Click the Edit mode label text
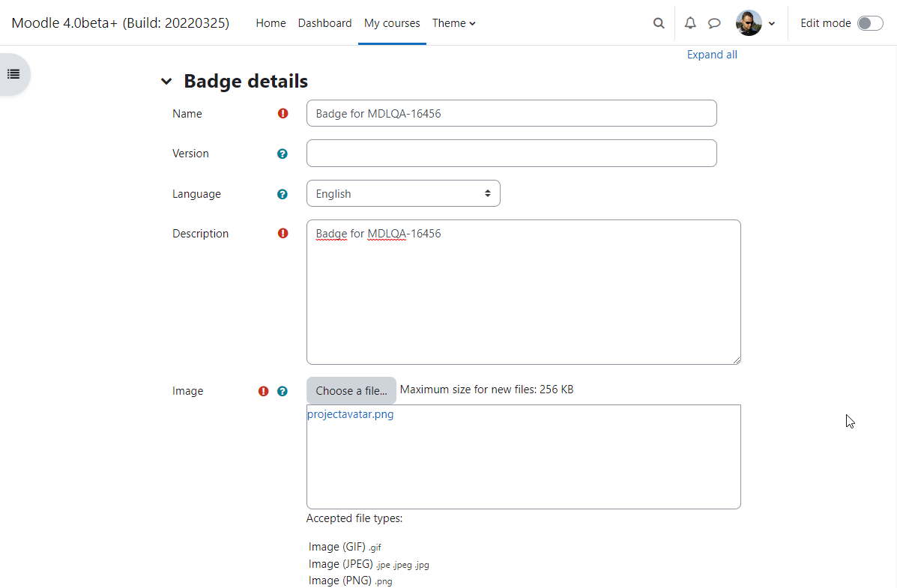897x588 pixels. [x=826, y=23]
